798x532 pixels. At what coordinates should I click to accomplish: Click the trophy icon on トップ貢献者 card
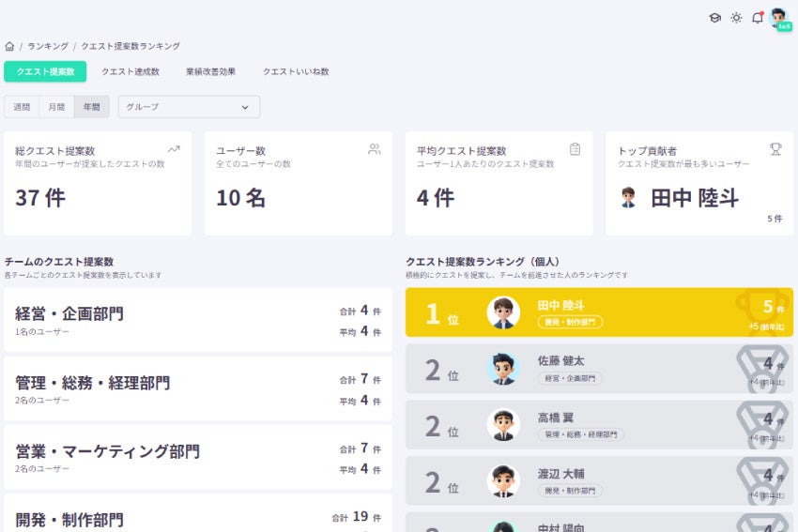[x=775, y=149]
